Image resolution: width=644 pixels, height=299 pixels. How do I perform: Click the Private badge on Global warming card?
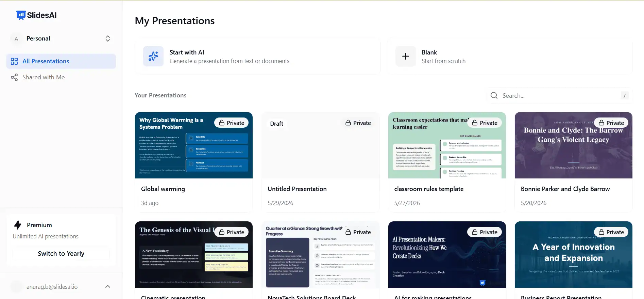click(232, 123)
